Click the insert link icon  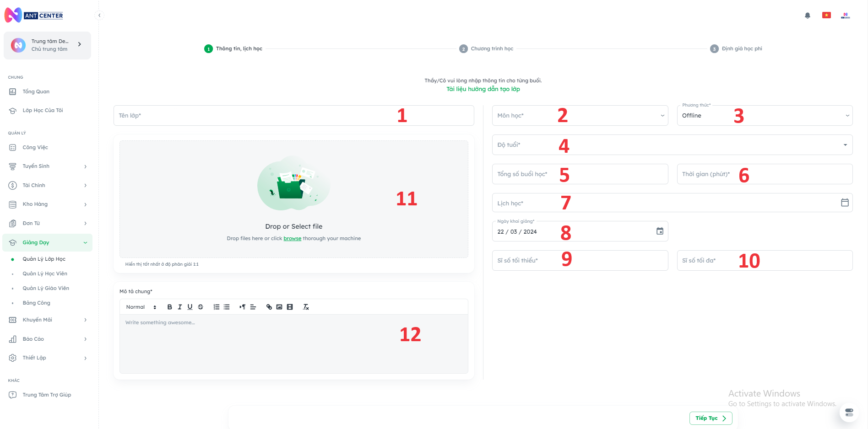click(269, 307)
